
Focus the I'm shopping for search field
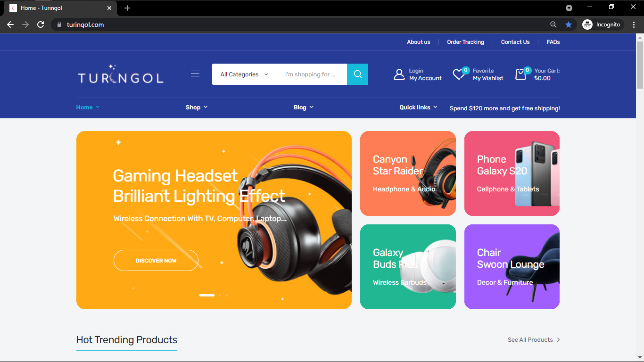click(x=312, y=74)
